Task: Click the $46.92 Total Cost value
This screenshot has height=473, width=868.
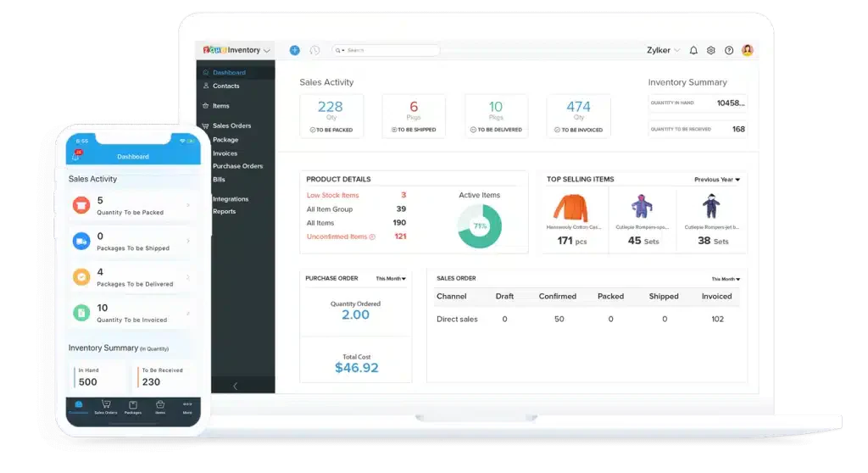Action: (357, 368)
